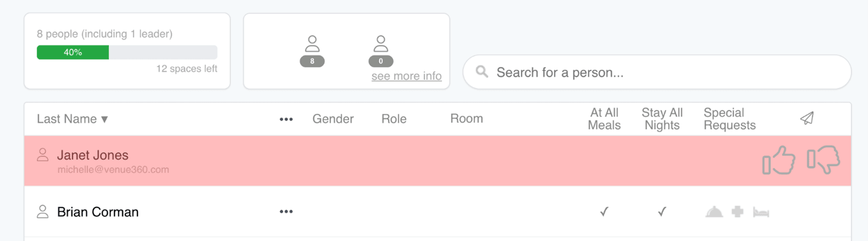Open column options ellipsis in header
The width and height of the screenshot is (868, 241).
click(286, 119)
